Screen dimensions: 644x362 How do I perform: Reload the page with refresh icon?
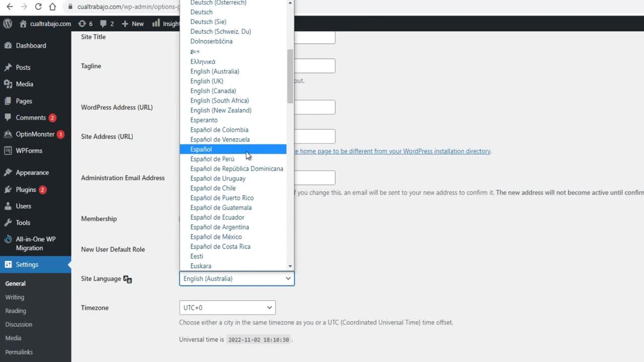tap(38, 7)
